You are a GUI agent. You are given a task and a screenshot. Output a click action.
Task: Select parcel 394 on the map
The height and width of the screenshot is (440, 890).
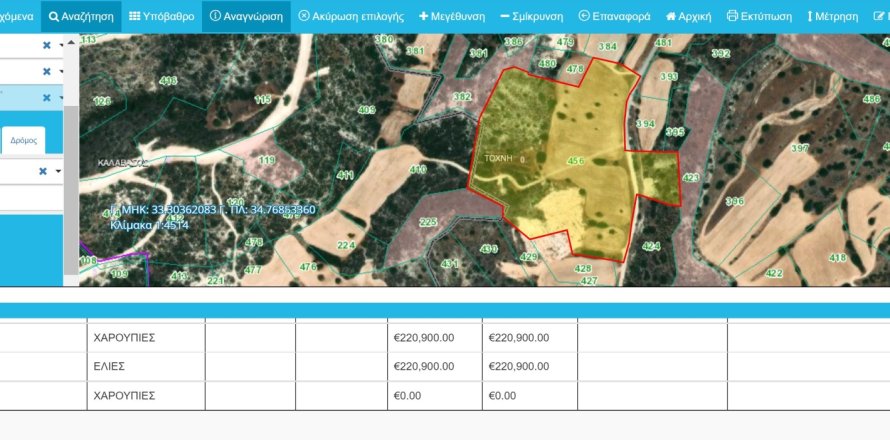(x=645, y=123)
